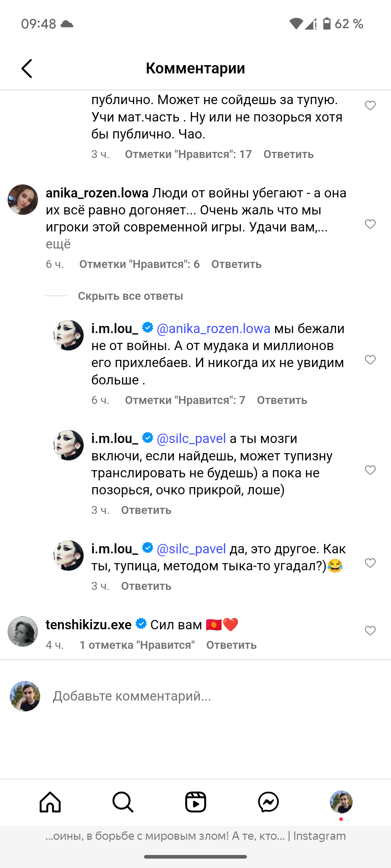View likes on the 17-likes comment

[x=188, y=154]
